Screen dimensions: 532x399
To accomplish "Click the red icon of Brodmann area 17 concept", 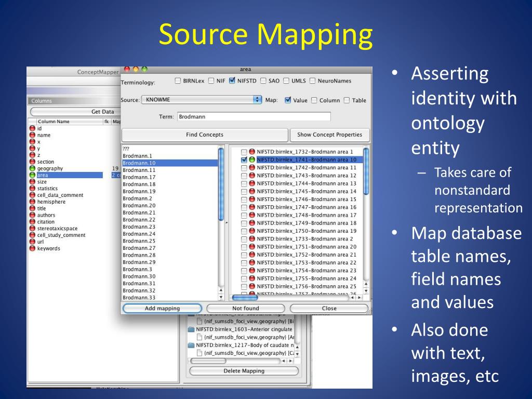I will click(x=252, y=215).
